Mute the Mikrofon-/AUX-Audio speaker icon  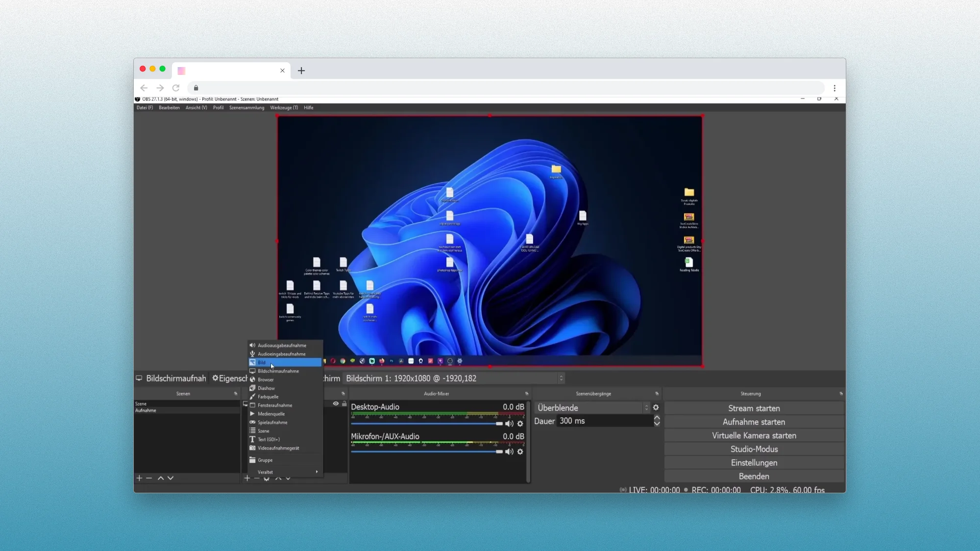tap(509, 452)
